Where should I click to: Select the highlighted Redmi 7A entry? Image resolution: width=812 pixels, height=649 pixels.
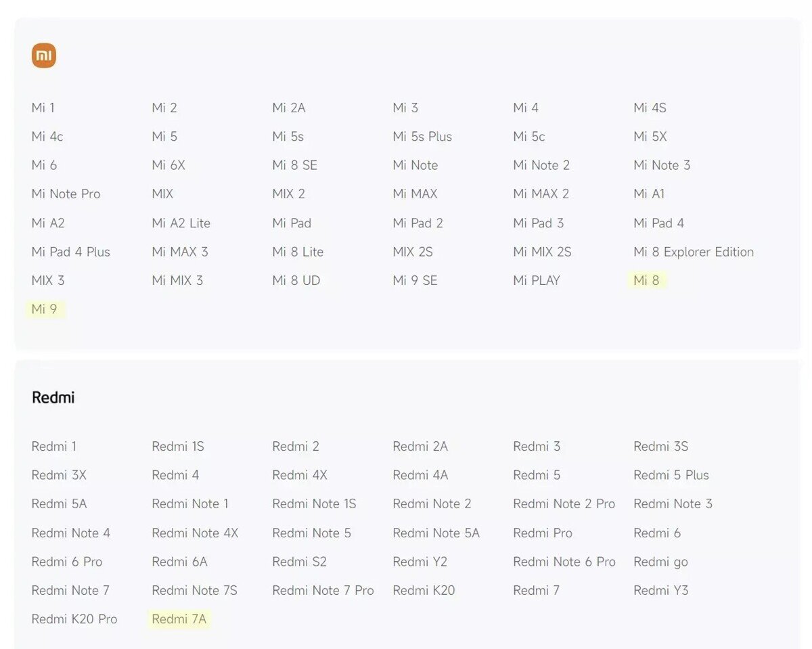tap(179, 619)
